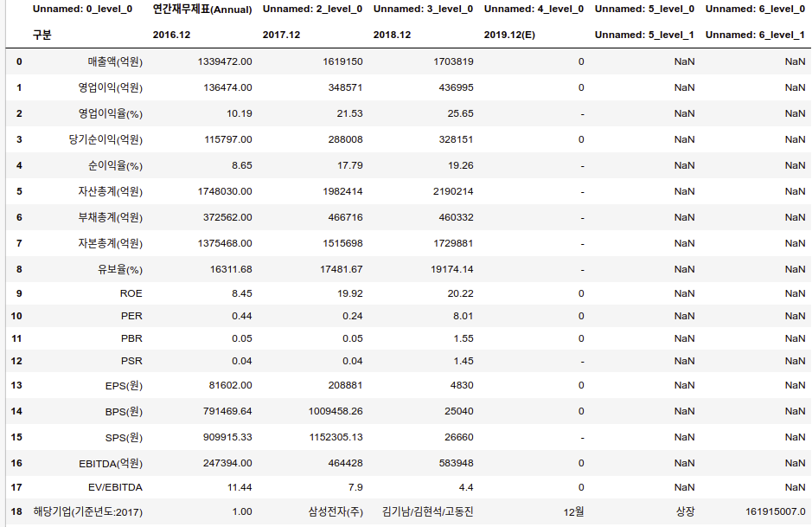Click the 상장 cell
This screenshot has height=527, width=812.
(685, 512)
